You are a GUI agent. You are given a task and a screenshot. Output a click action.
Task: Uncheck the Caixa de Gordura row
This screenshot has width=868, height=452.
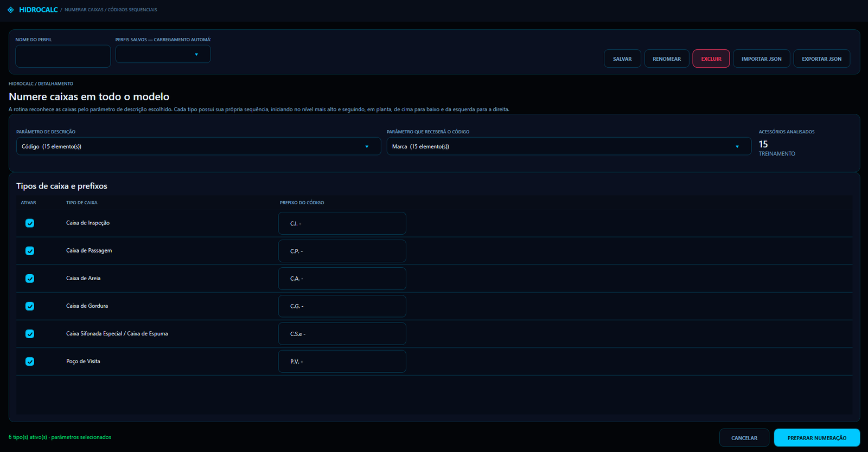click(30, 306)
